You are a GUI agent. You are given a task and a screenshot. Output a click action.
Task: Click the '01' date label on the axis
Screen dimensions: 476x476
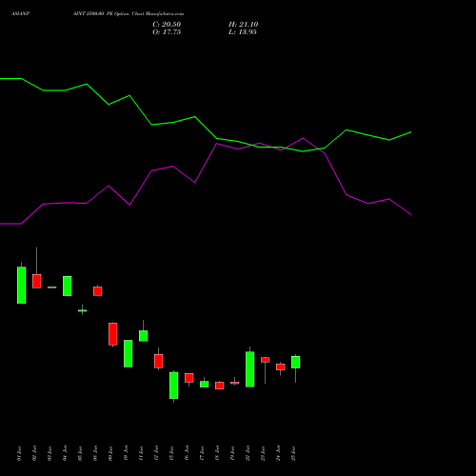(x=19, y=453)
